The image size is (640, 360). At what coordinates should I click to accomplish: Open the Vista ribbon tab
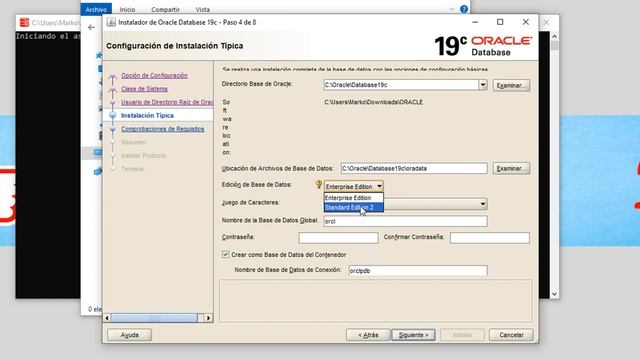pyautogui.click(x=202, y=9)
